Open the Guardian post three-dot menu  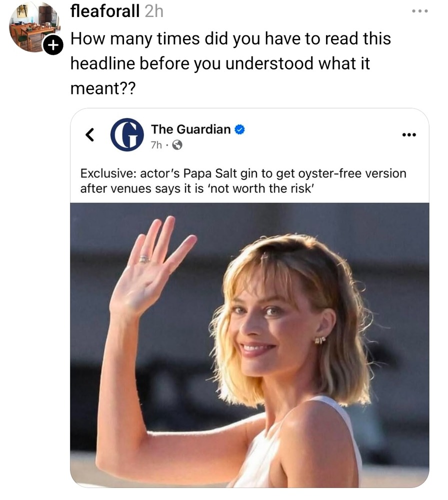(409, 135)
